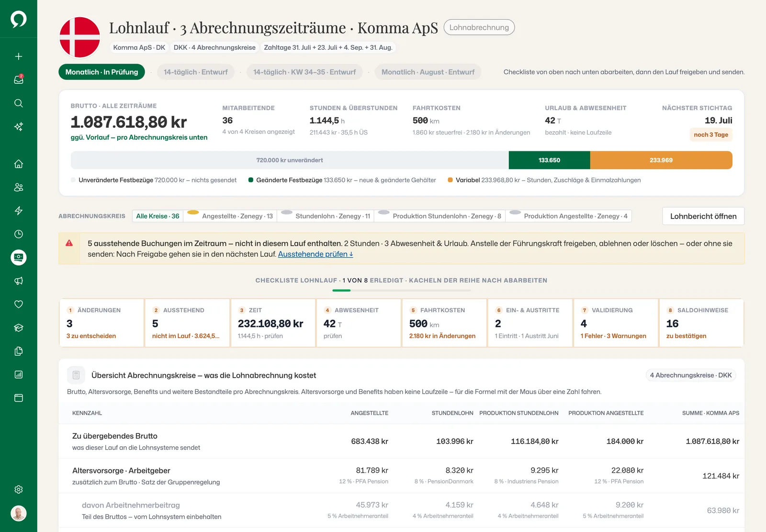Switch to 'Monatlich · August · Entwurf' tab
Screen dimensions: 766x532
click(x=428, y=72)
